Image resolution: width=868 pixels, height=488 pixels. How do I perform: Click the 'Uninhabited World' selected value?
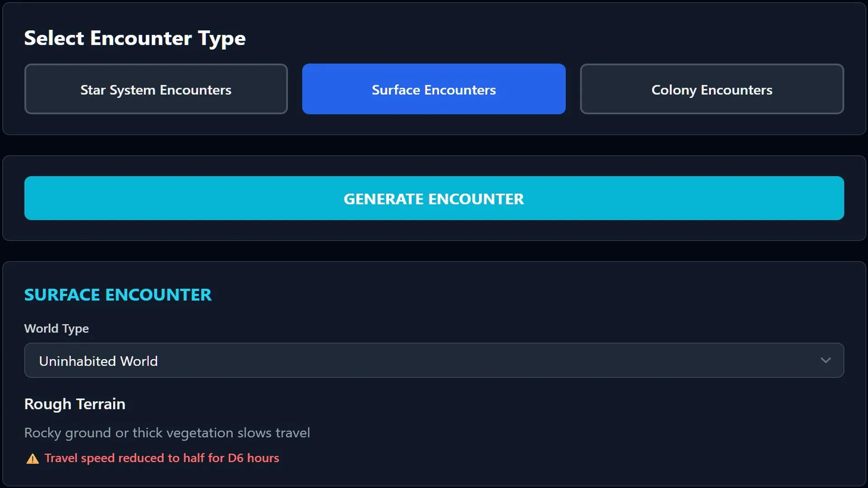coord(99,361)
